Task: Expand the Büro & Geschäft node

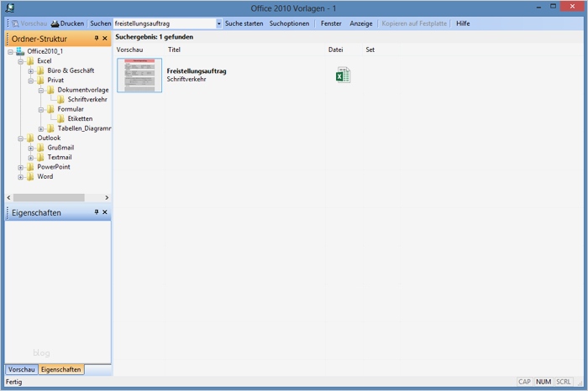Action: tap(31, 71)
